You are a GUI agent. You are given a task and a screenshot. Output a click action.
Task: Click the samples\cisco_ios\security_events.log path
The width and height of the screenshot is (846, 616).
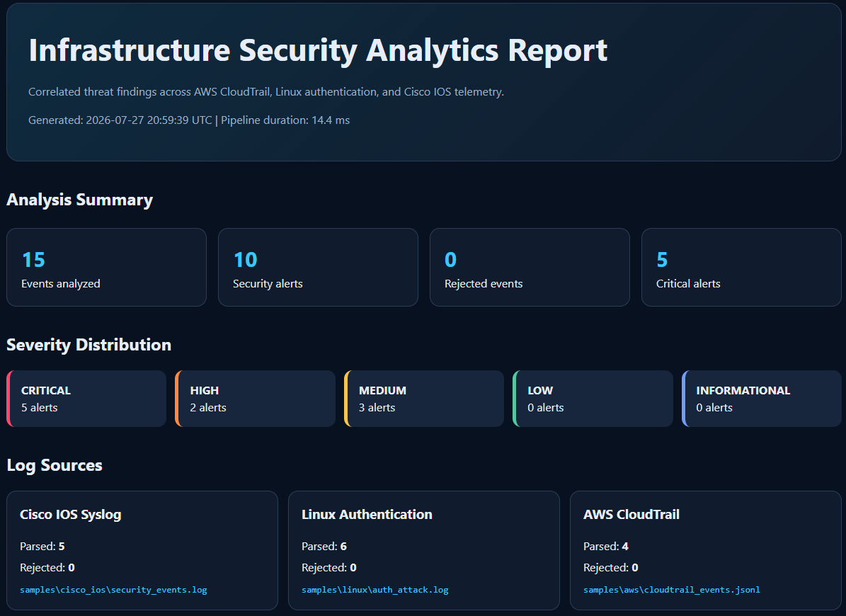[x=113, y=590]
